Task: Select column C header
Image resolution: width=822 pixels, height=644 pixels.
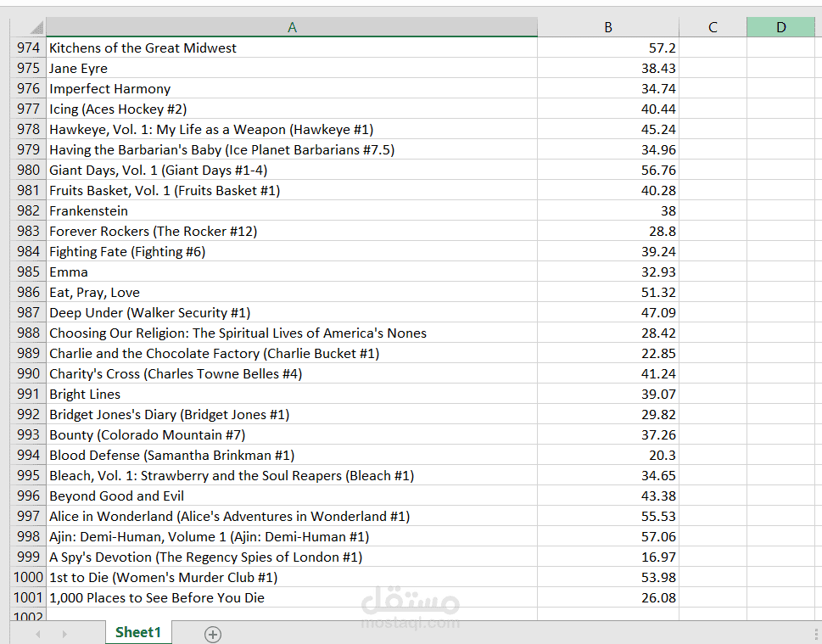Action: point(713,27)
